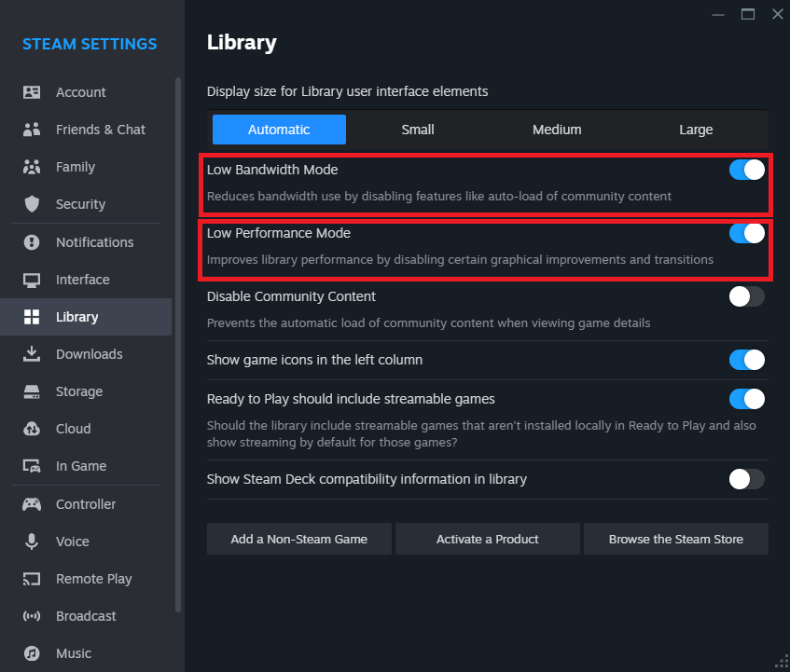Open the Interface settings section
Viewport: 790px width, 672px height.
pyautogui.click(x=82, y=280)
